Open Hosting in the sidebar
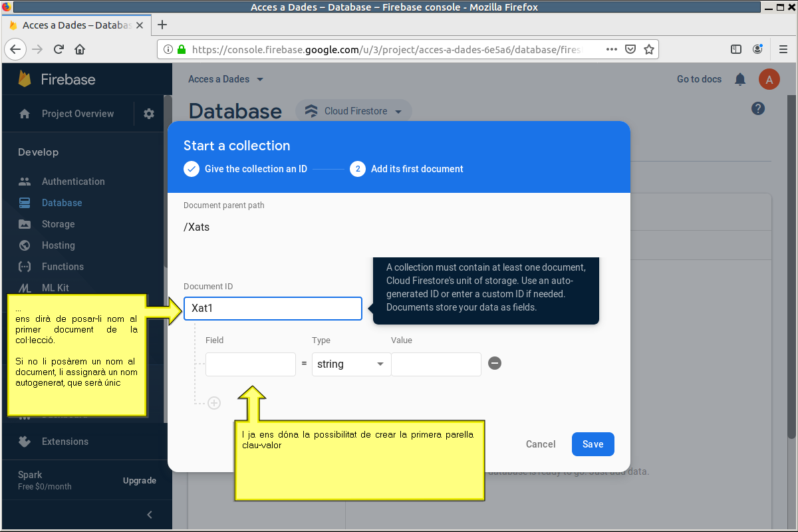This screenshot has height=532, width=798. click(x=59, y=245)
